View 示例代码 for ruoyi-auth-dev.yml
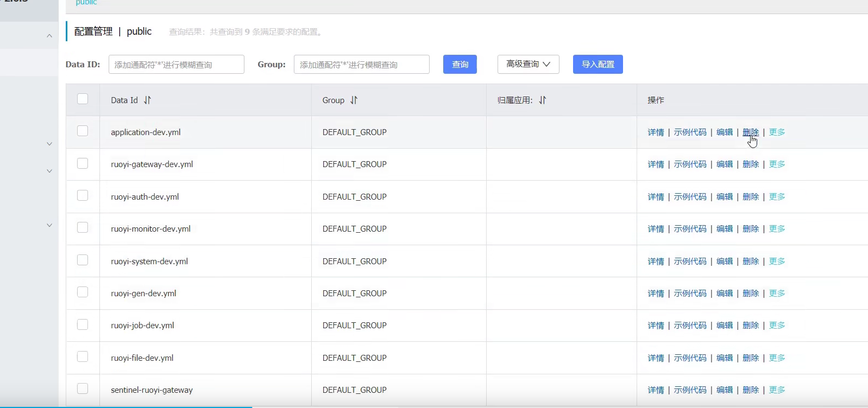Image resolution: width=868 pixels, height=408 pixels. tap(690, 196)
